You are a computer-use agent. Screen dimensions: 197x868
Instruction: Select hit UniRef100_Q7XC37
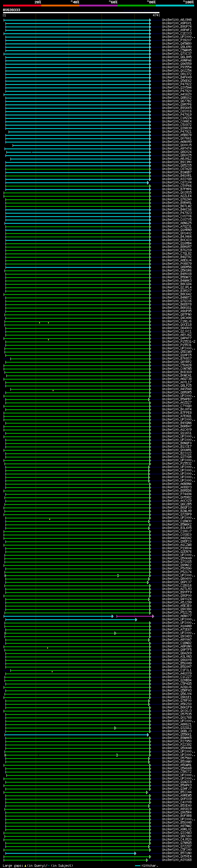(x=177, y=54)
